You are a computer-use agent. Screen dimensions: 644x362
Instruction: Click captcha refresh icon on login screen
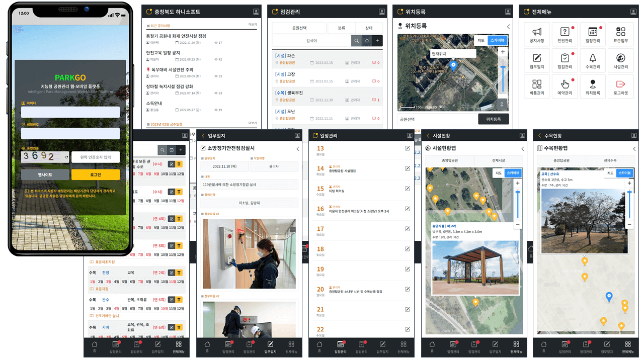click(x=66, y=157)
